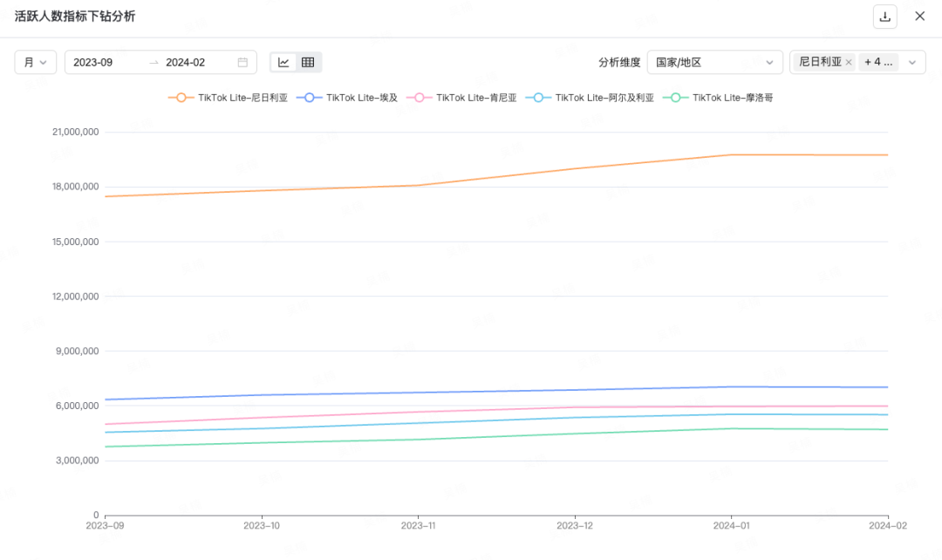942x560 pixels.
Task: Open the 月 time granularity dropdown
Action: [36, 62]
